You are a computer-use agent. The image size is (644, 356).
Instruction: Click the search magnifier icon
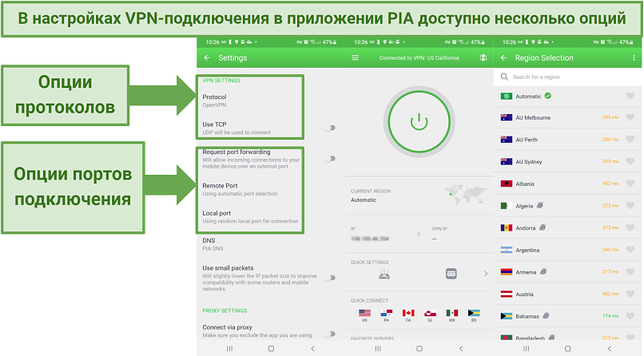tap(504, 77)
